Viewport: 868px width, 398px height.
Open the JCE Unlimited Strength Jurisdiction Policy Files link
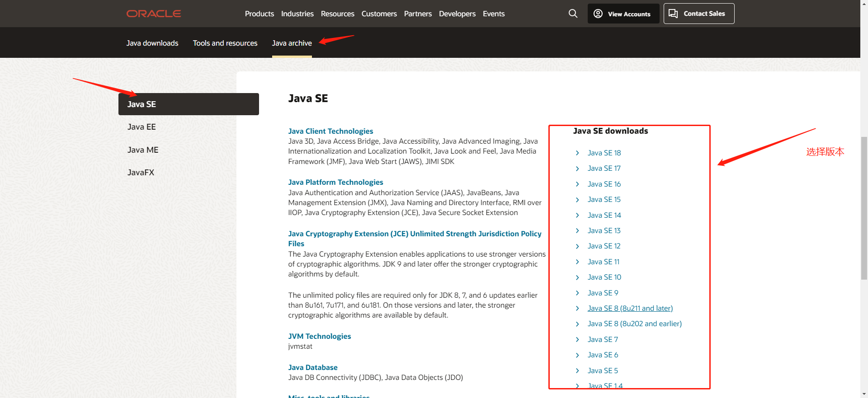(415, 239)
